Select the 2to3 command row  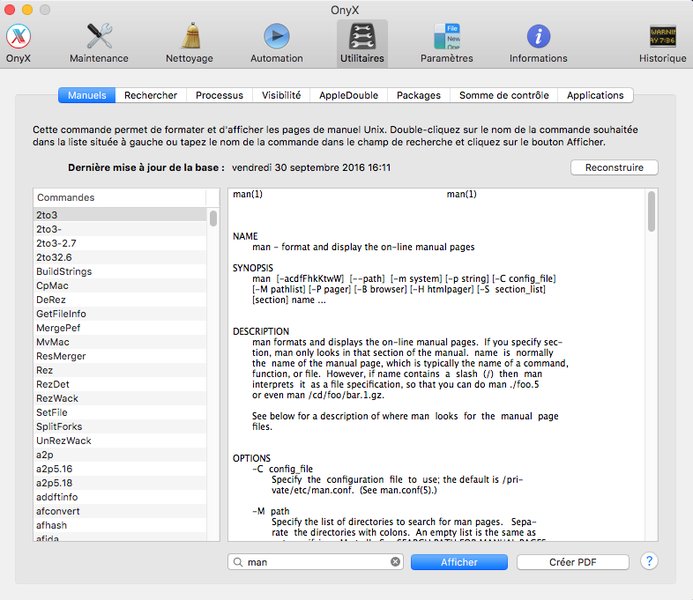(x=120, y=215)
